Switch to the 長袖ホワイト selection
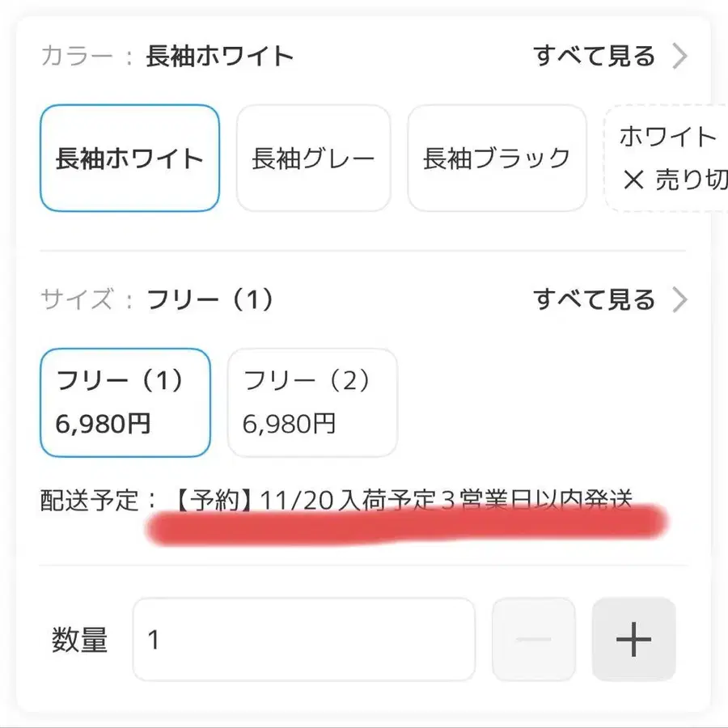This screenshot has width=728, height=728. (129, 158)
